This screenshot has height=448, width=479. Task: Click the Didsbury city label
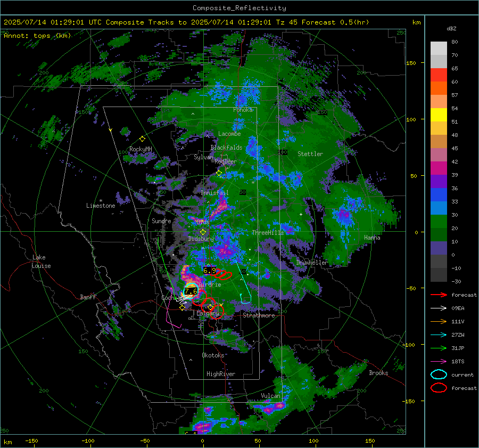point(201,239)
